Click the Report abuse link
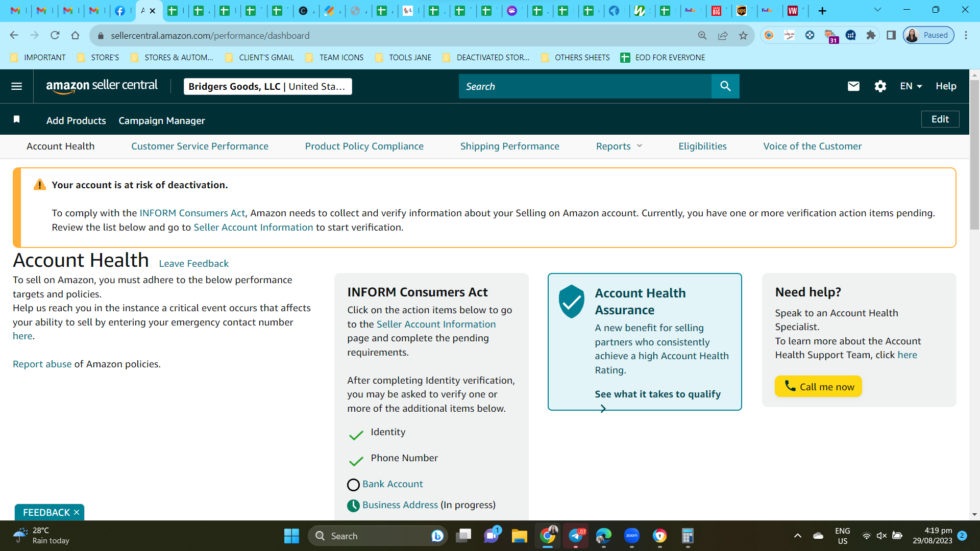This screenshot has width=980, height=551. pos(42,364)
